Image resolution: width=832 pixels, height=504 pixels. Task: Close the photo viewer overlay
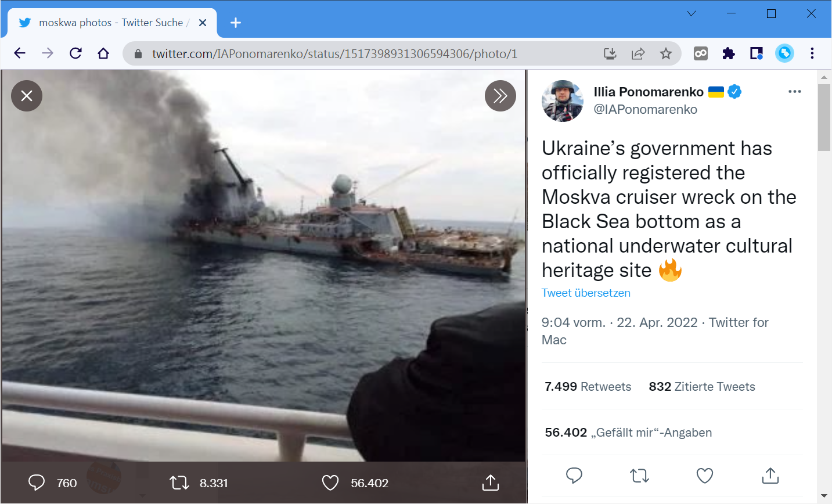click(x=27, y=96)
